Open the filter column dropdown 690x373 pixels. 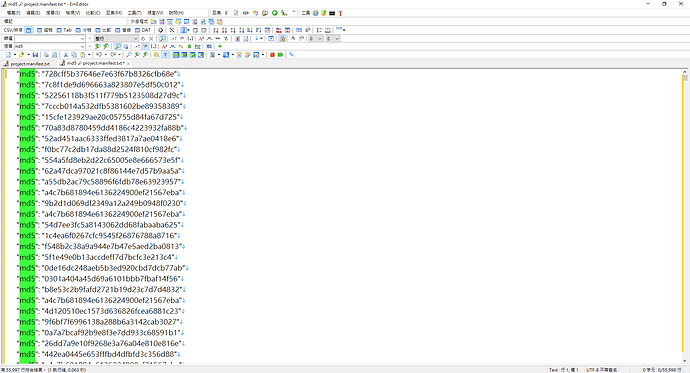click(x=136, y=39)
